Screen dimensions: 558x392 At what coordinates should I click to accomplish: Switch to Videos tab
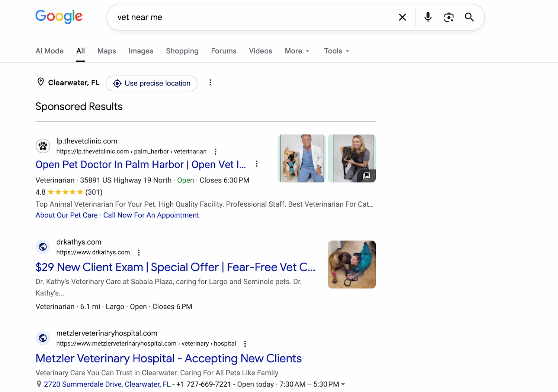pyautogui.click(x=260, y=51)
